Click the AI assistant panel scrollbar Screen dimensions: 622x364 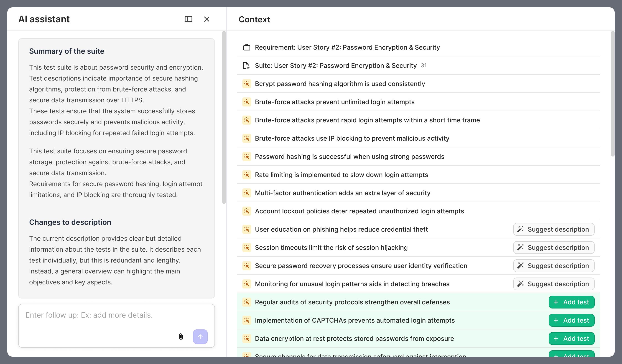tap(224, 117)
